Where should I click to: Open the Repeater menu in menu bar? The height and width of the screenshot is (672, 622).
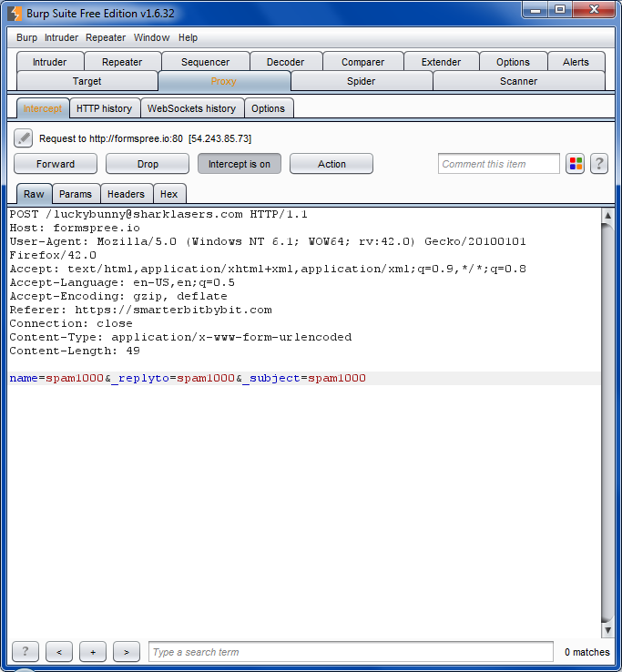pyautogui.click(x=106, y=37)
